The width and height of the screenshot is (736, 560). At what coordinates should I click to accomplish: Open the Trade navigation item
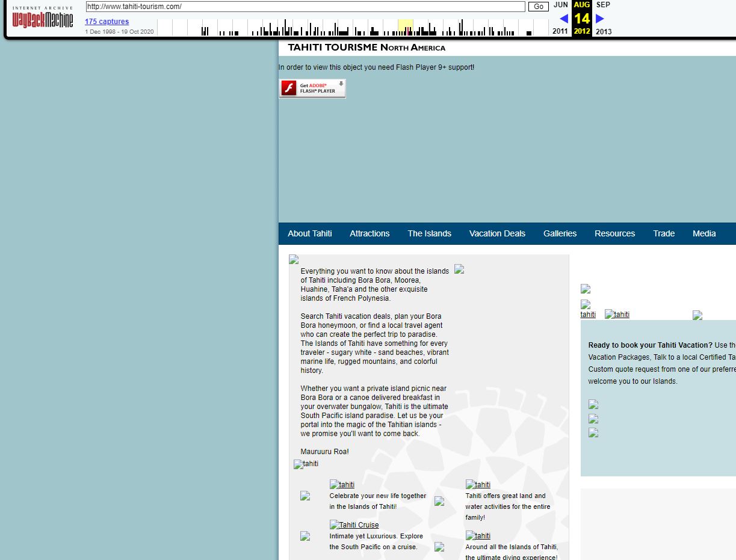(664, 233)
